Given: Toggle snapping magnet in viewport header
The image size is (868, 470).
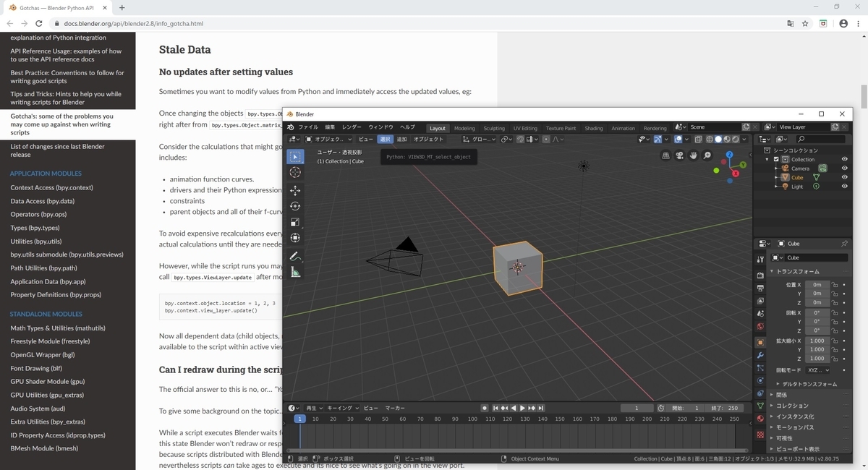Looking at the screenshot, I should pyautogui.click(x=519, y=139).
